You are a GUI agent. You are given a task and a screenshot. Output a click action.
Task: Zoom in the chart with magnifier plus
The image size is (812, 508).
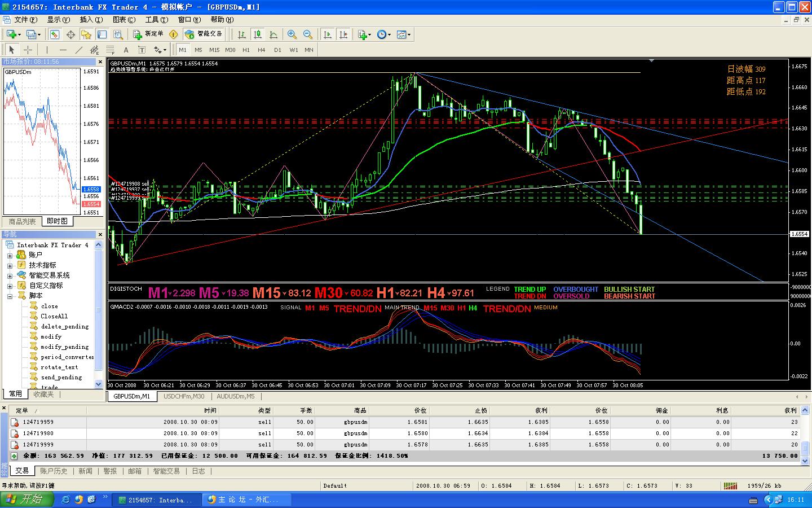pyautogui.click(x=292, y=34)
